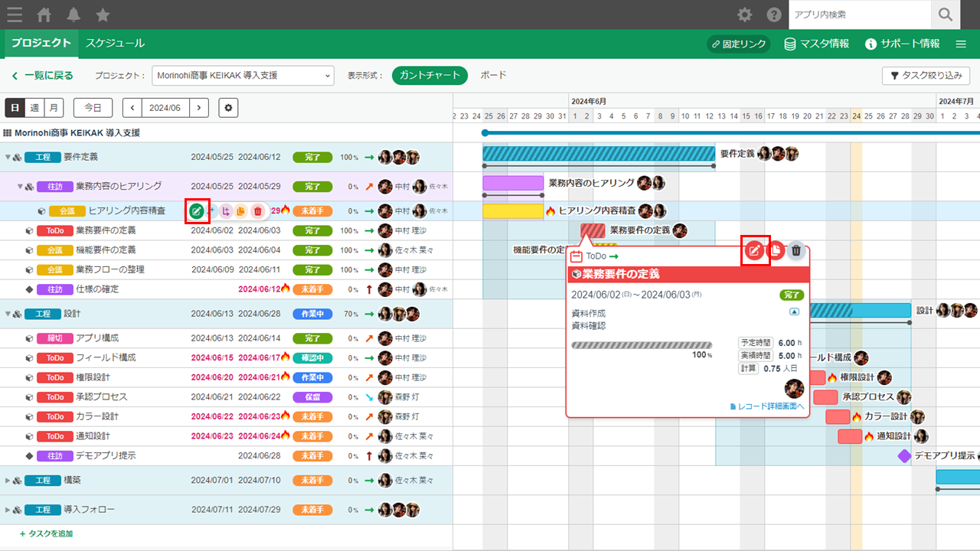Click the red カラー設計 Gantt bar

pyautogui.click(x=838, y=417)
